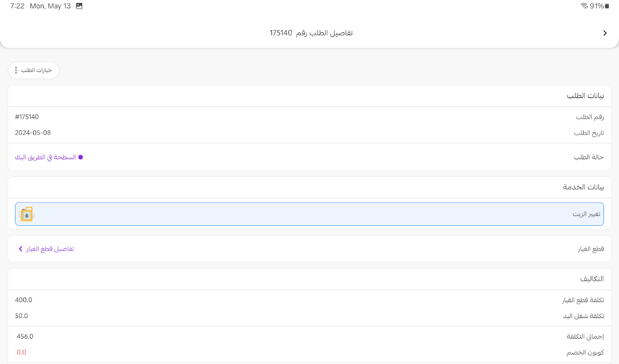
Task: Tap the السطحة في الطريق اليك status text
Action: click(x=46, y=157)
